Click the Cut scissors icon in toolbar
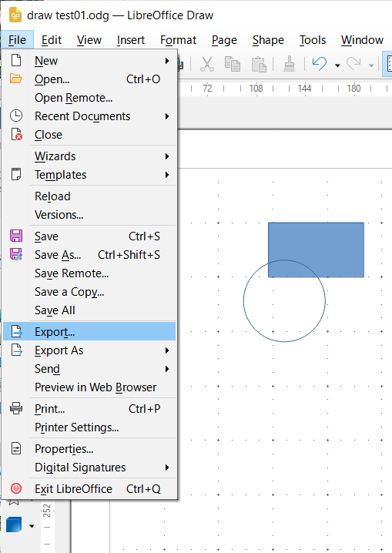Image resolution: width=392 pixels, height=553 pixels. (207, 64)
